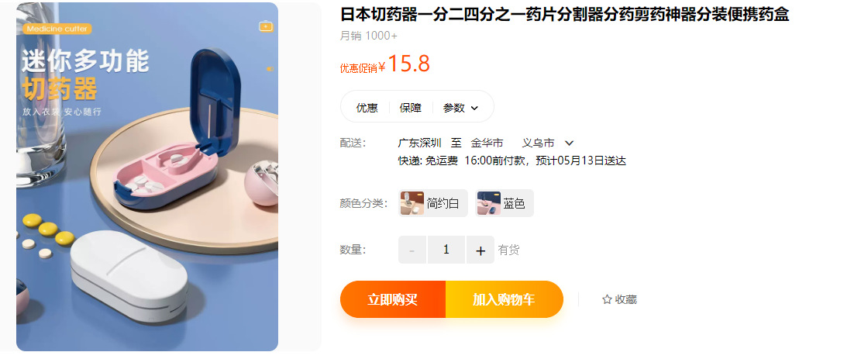Expand the 参数 chevron arrow
This screenshot has width=868, height=359.
point(474,108)
